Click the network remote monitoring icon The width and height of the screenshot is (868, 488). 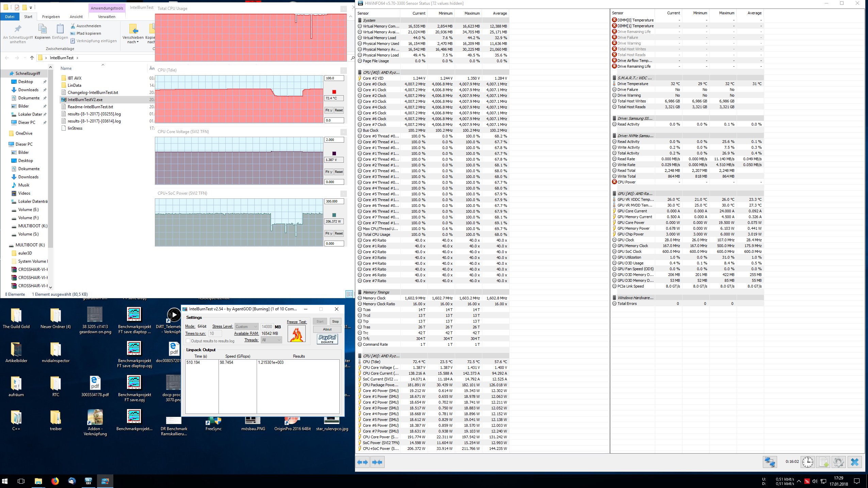[770, 462]
